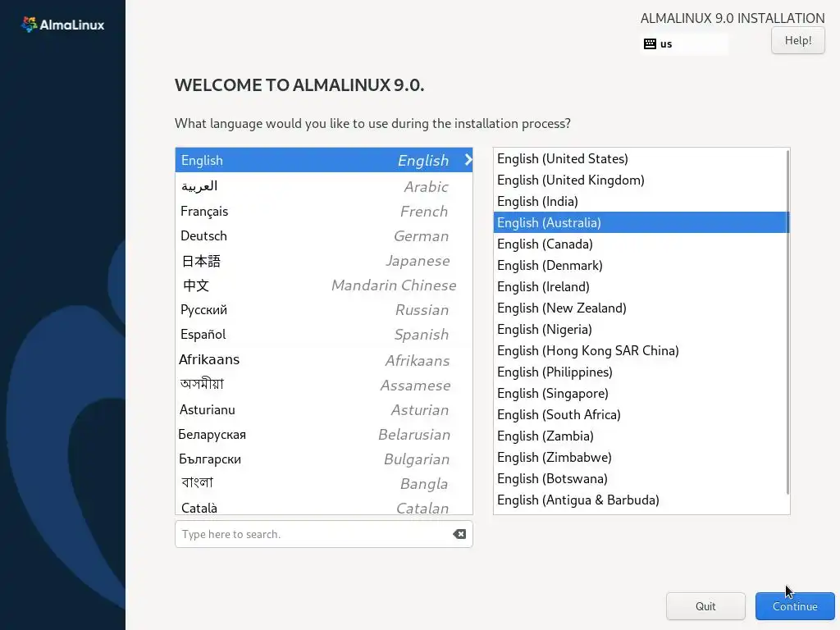This screenshot has width=840, height=630.
Task: Quit the installer
Action: click(x=705, y=606)
